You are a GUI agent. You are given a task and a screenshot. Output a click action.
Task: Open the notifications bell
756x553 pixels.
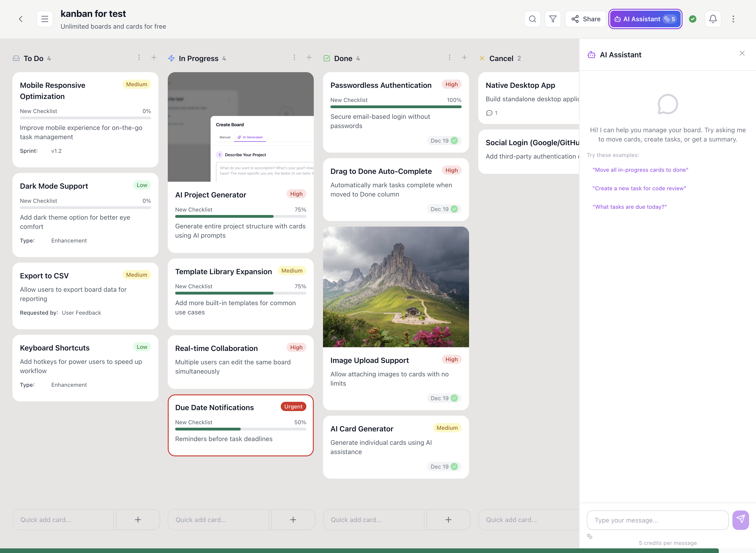(x=713, y=19)
